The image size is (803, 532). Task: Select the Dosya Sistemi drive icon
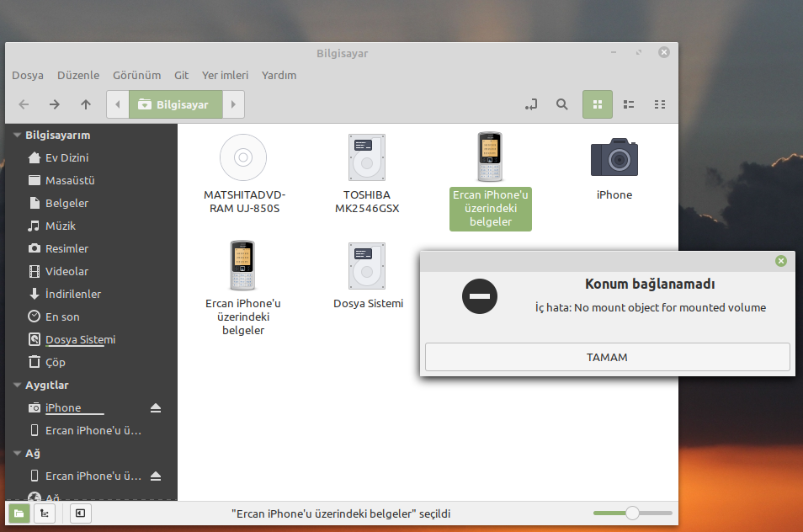click(367, 266)
